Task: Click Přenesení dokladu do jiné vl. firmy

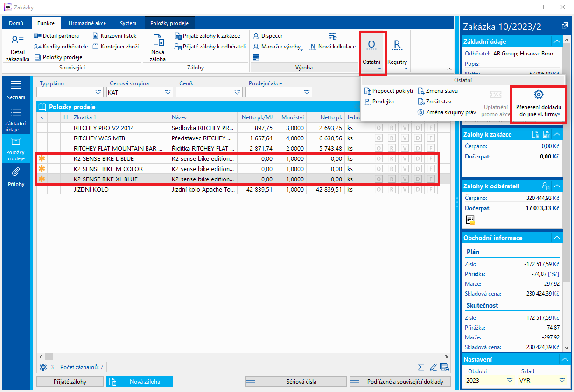Action: [x=539, y=104]
